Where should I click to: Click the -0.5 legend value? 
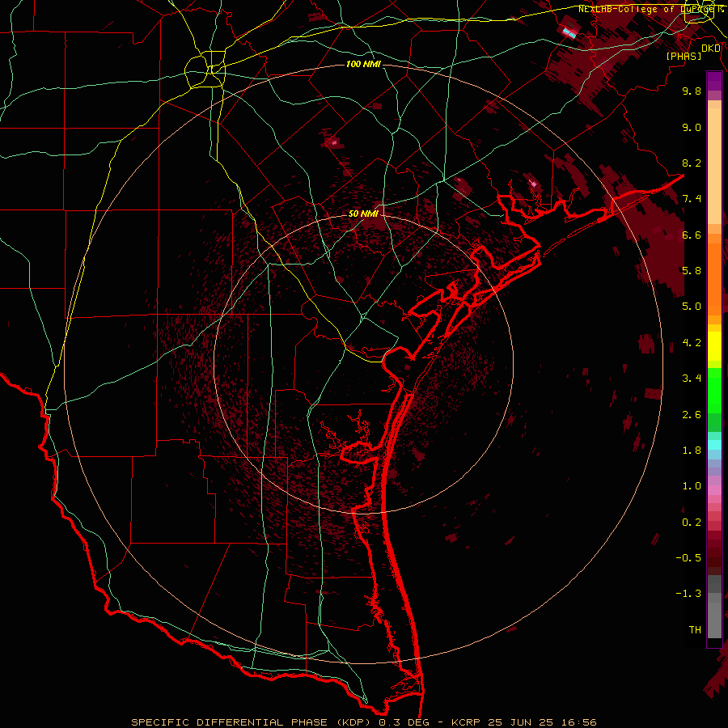(688, 558)
